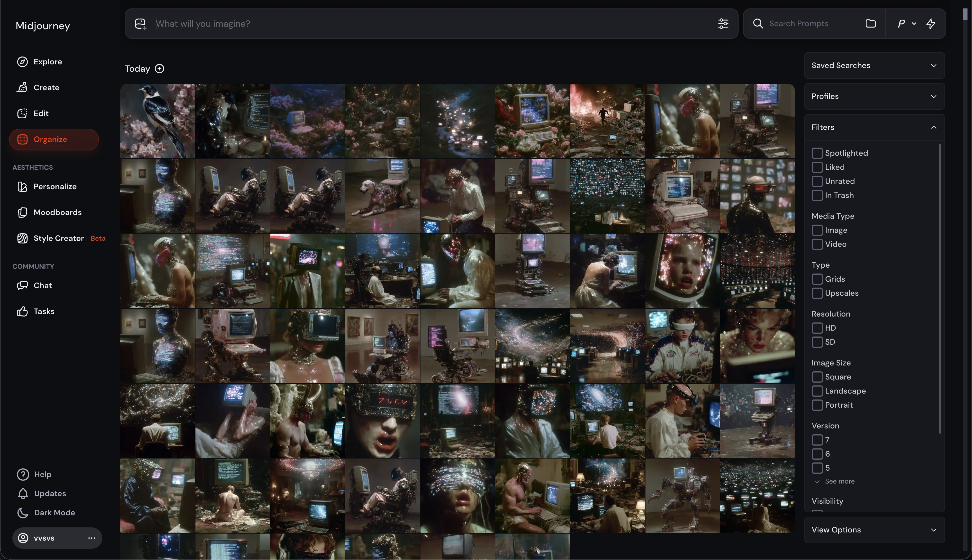
Task: Open Moodboards in the sidebar
Action: pyautogui.click(x=57, y=213)
